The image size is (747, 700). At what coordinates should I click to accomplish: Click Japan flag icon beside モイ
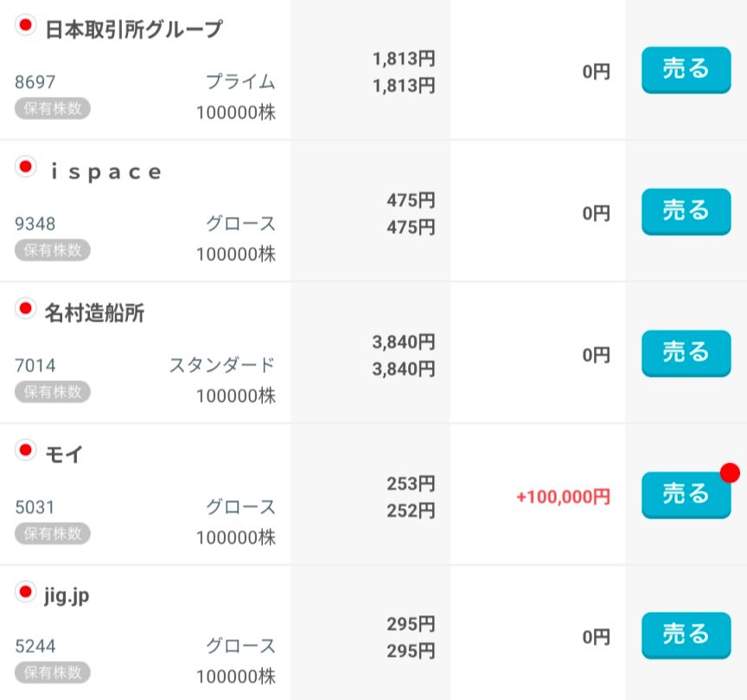click(25, 450)
